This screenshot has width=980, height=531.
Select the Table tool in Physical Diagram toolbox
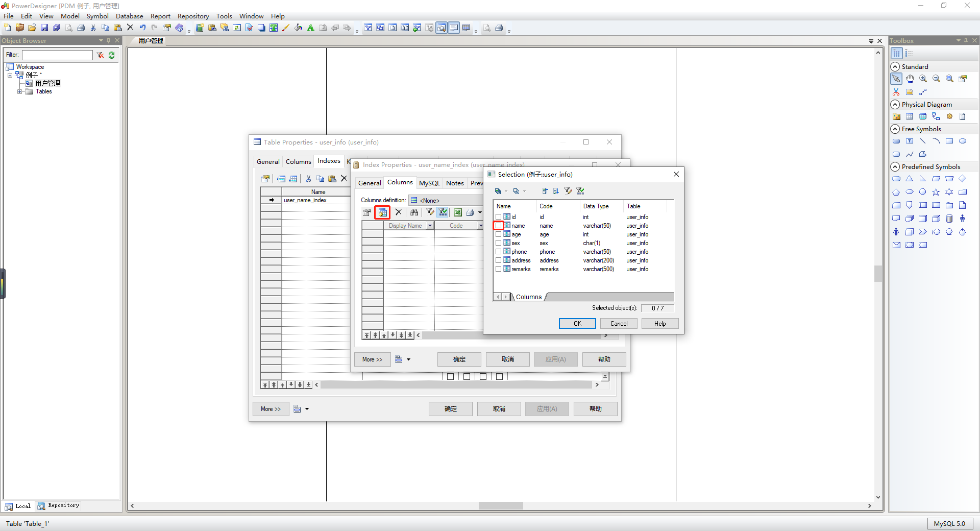point(910,116)
